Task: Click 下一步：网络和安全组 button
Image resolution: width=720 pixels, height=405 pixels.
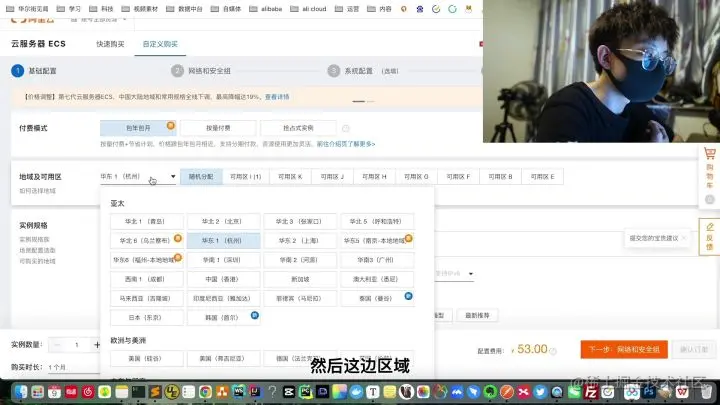Action: coord(624,349)
